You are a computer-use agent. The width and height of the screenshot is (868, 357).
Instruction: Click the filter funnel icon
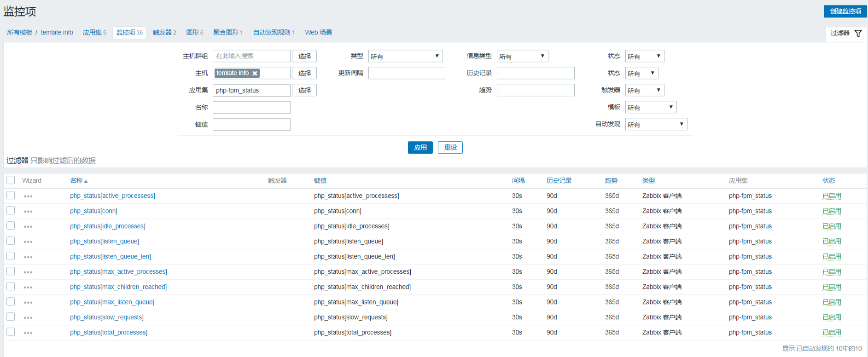click(x=858, y=33)
